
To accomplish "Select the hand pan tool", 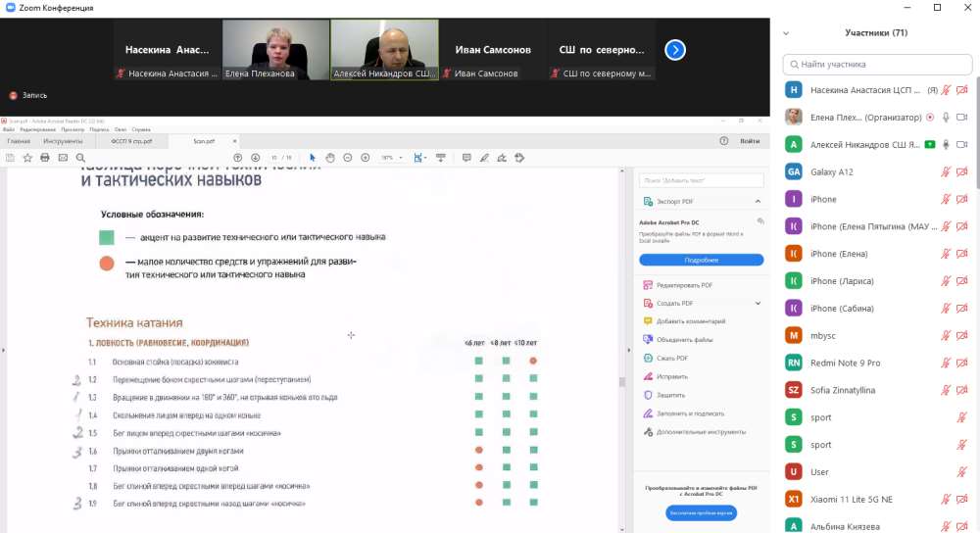I will pos(330,157).
